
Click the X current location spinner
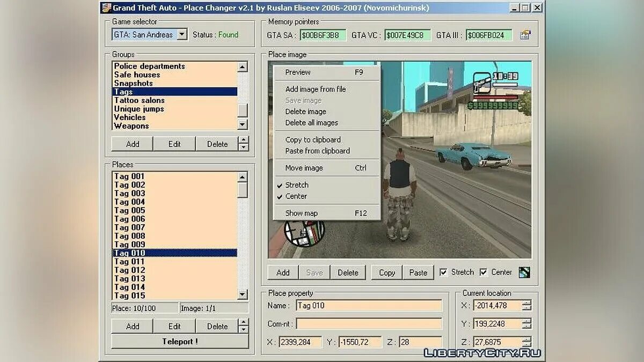click(x=526, y=305)
